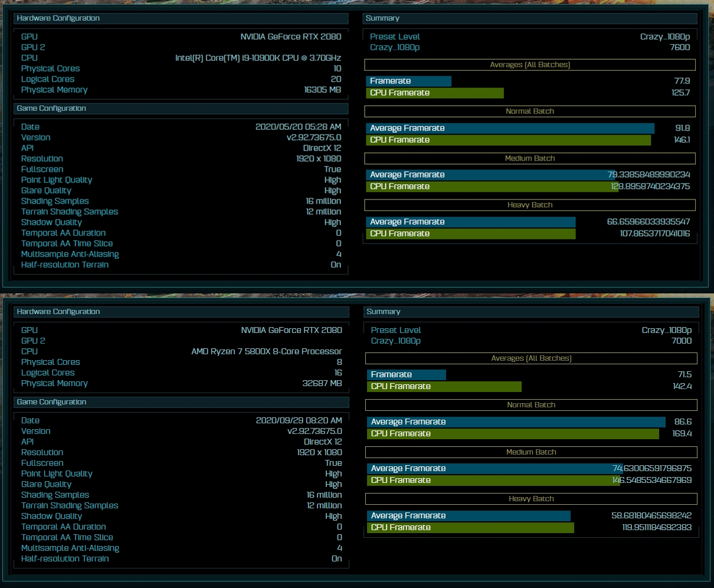Select the date 2020/09/29 08:20 AM

(299, 420)
